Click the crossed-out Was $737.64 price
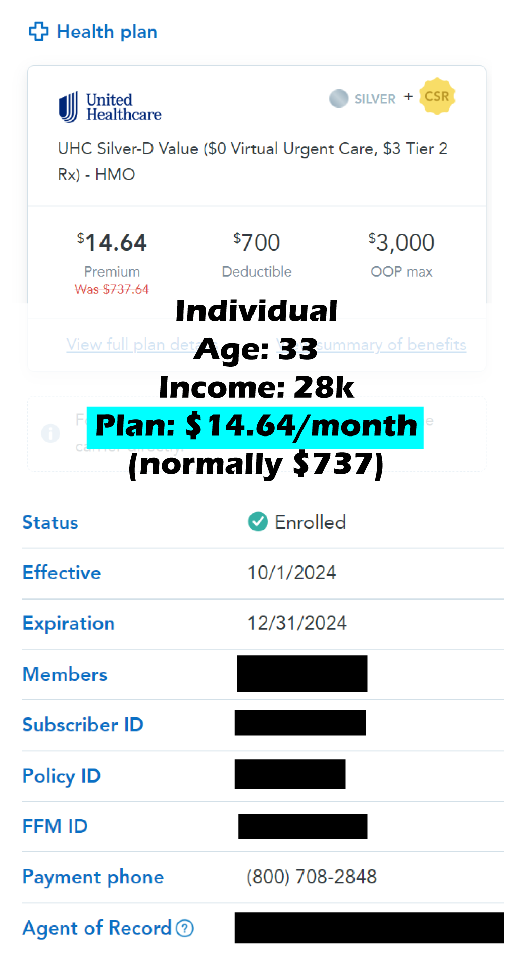 point(112,289)
